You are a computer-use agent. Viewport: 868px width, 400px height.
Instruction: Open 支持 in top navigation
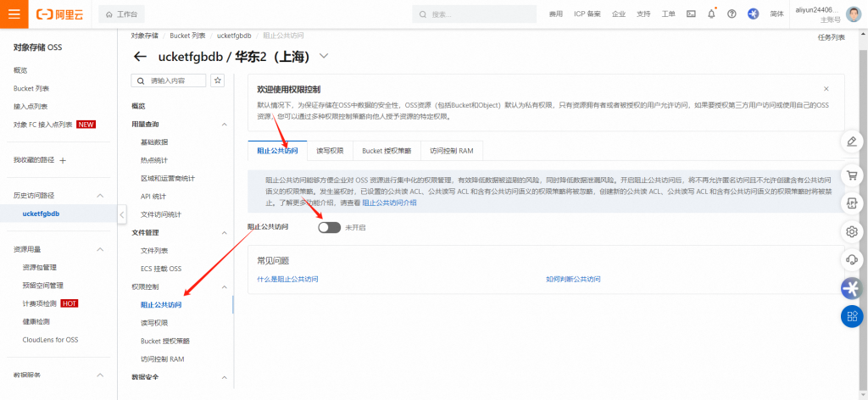click(643, 14)
